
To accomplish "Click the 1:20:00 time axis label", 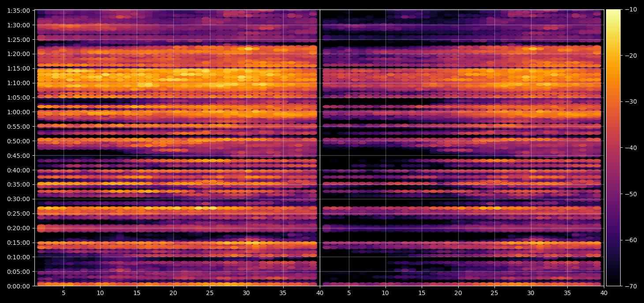I will coord(19,54).
